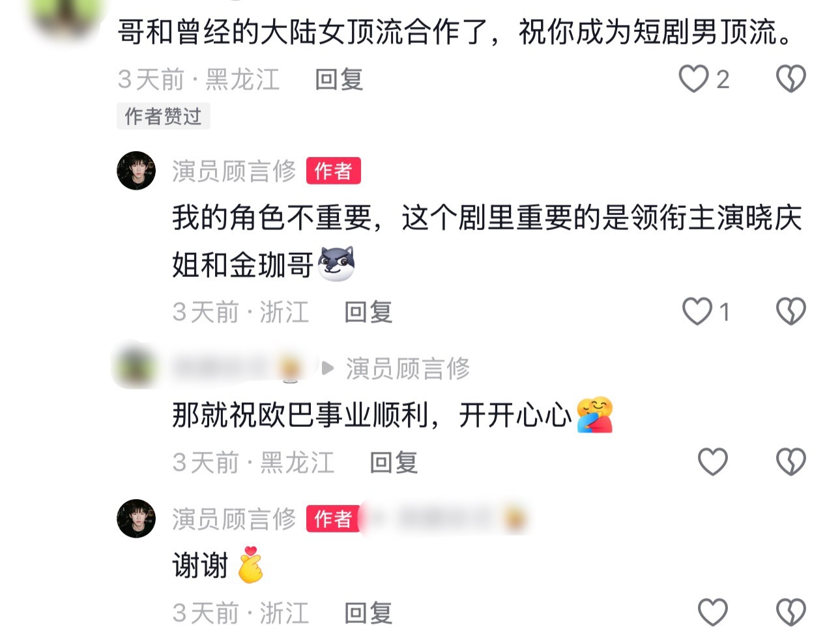Like the top comment with 2 likes

pyautogui.click(x=693, y=79)
